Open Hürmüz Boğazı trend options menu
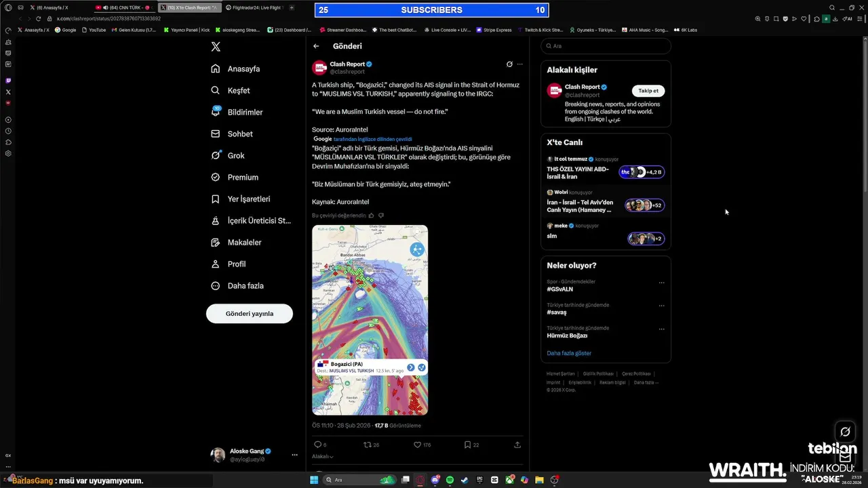Image resolution: width=868 pixels, height=488 pixels. (661, 329)
